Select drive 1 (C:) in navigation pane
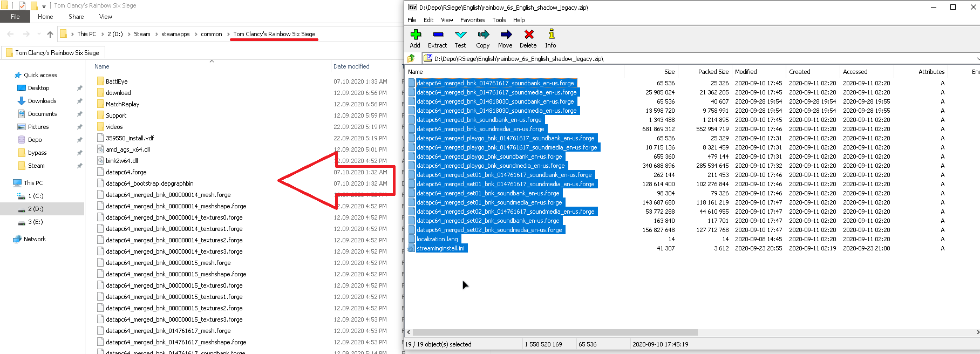980x354 pixels. pos(36,196)
